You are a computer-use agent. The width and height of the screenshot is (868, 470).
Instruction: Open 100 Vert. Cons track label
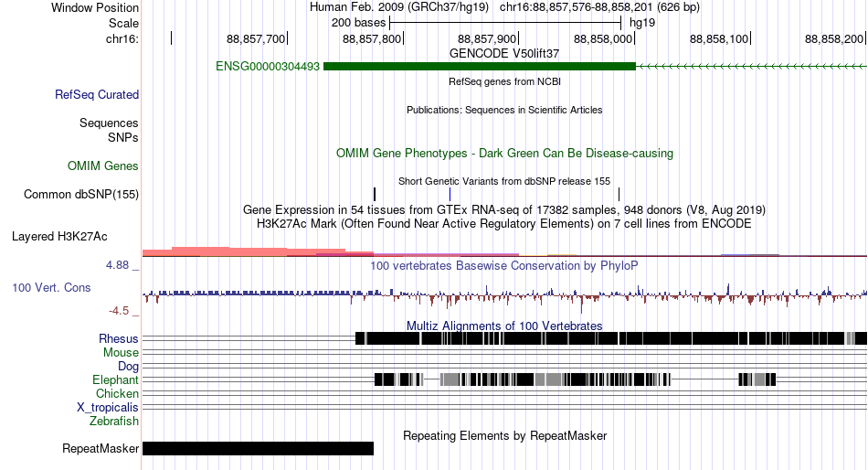tap(51, 288)
